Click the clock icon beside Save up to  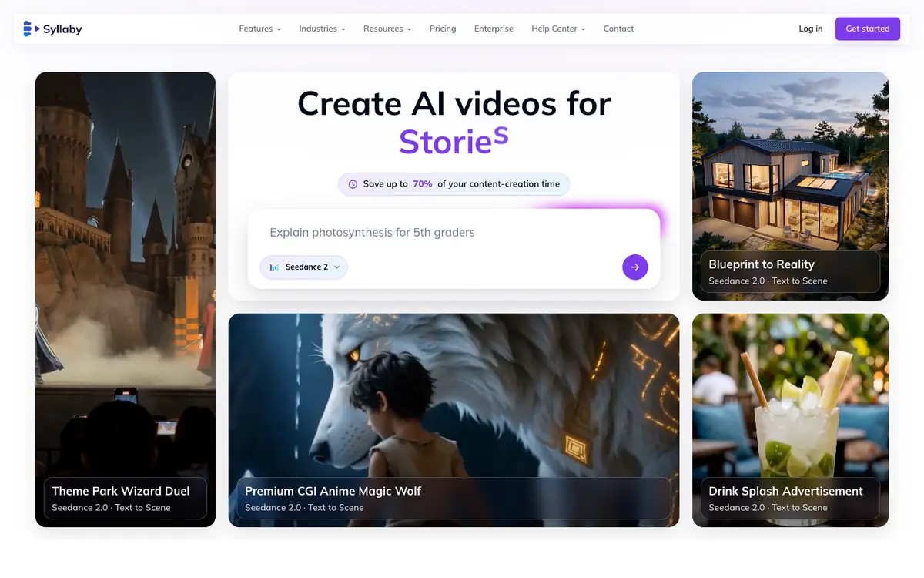point(353,184)
